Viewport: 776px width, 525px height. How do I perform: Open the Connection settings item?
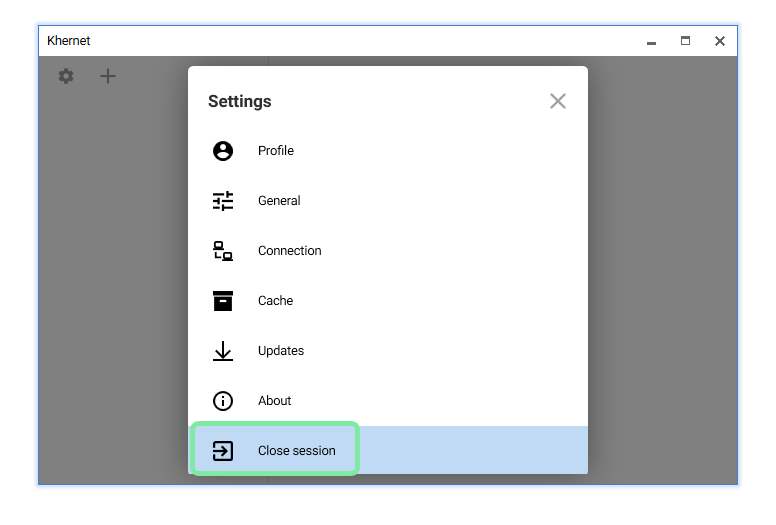tap(290, 251)
